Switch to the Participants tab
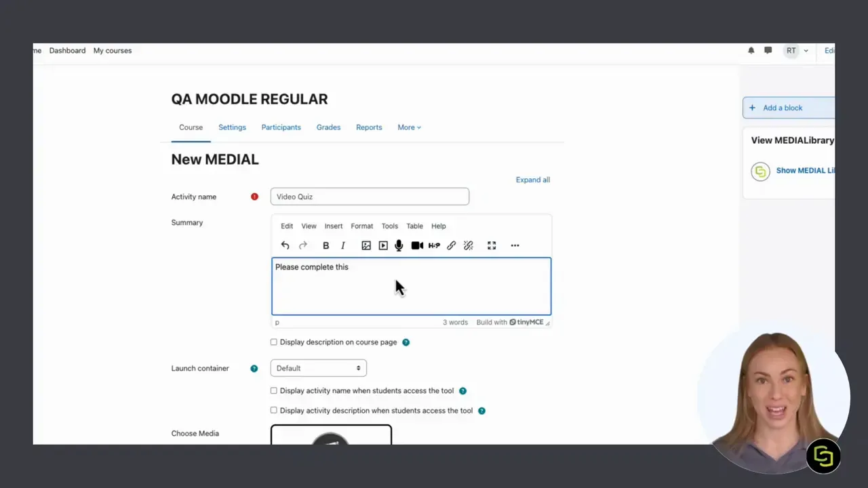 click(281, 127)
